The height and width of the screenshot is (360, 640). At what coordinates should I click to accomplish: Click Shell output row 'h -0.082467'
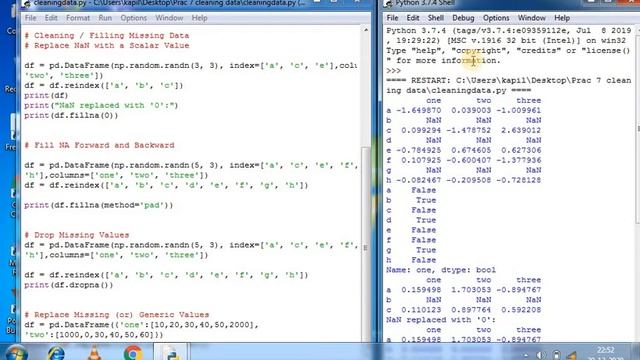pyautogui.click(x=464, y=180)
